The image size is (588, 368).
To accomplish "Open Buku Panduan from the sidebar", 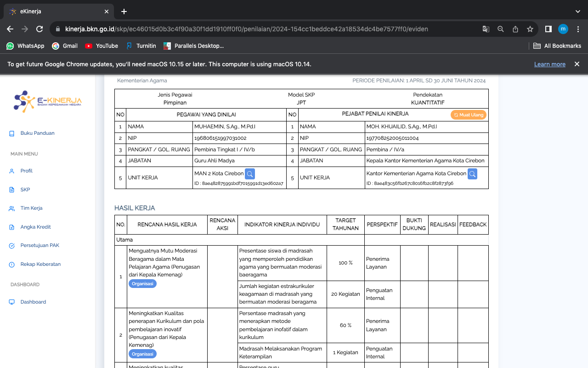I will pos(37,133).
